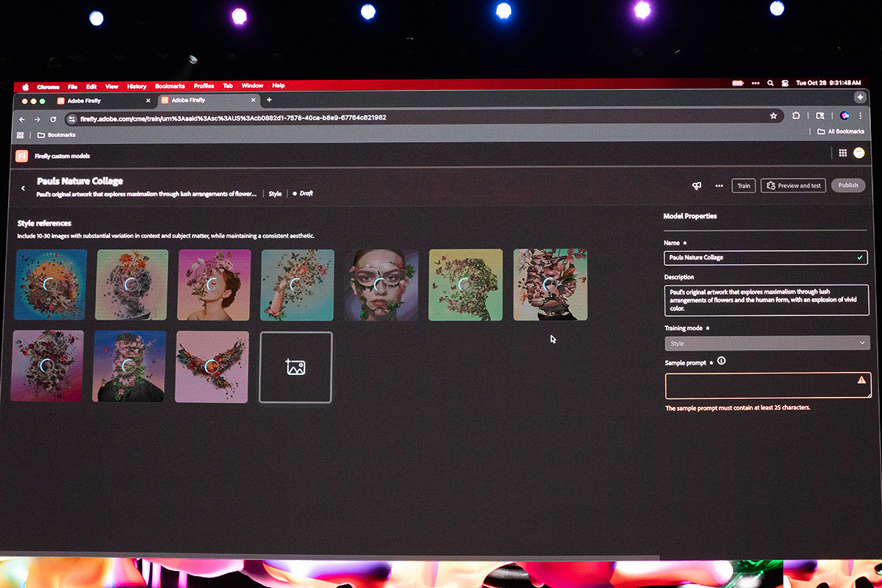This screenshot has height=588, width=882.
Task: Select the orange floral sphere thumbnail
Action: [x=51, y=284]
